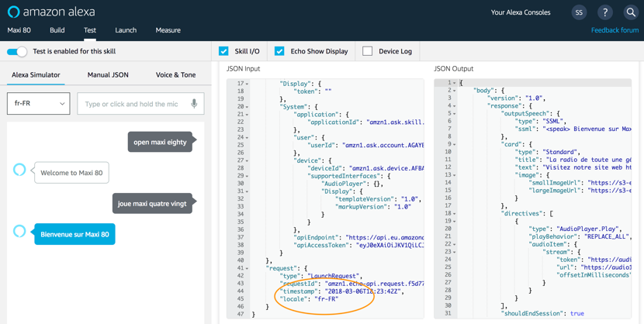Click the microphone icon in input box
The image size is (644, 324).
194,104
